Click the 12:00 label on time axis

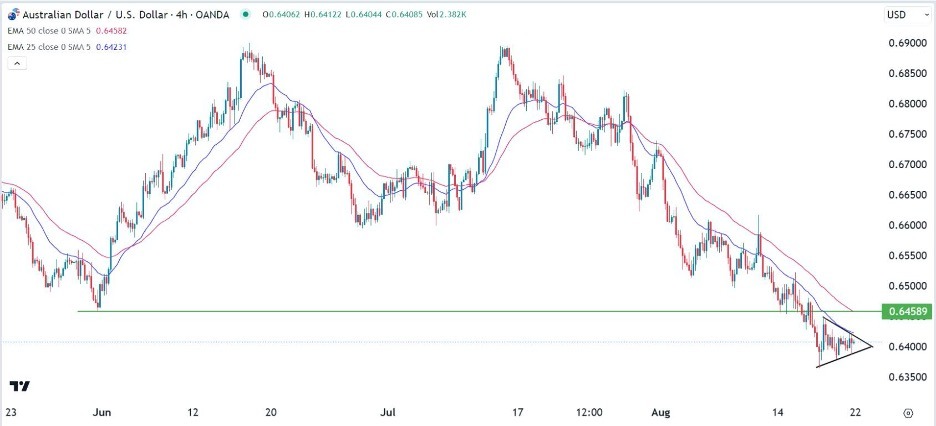[588, 412]
